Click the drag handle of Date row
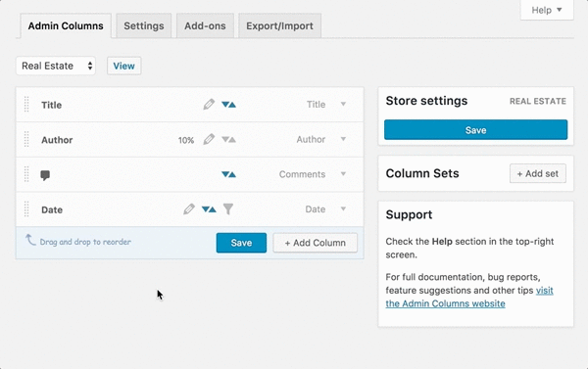Viewport: 588px width, 369px height. (x=26, y=209)
